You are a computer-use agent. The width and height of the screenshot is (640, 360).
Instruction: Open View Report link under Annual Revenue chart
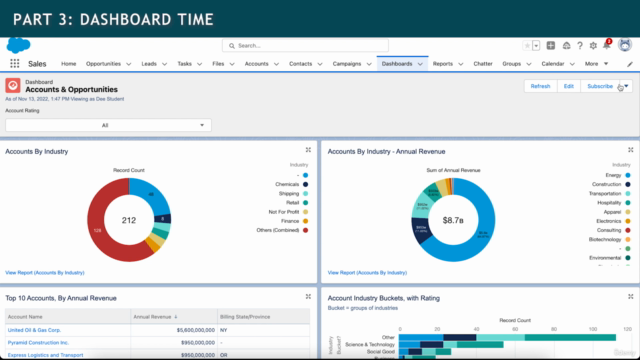tap(367, 273)
